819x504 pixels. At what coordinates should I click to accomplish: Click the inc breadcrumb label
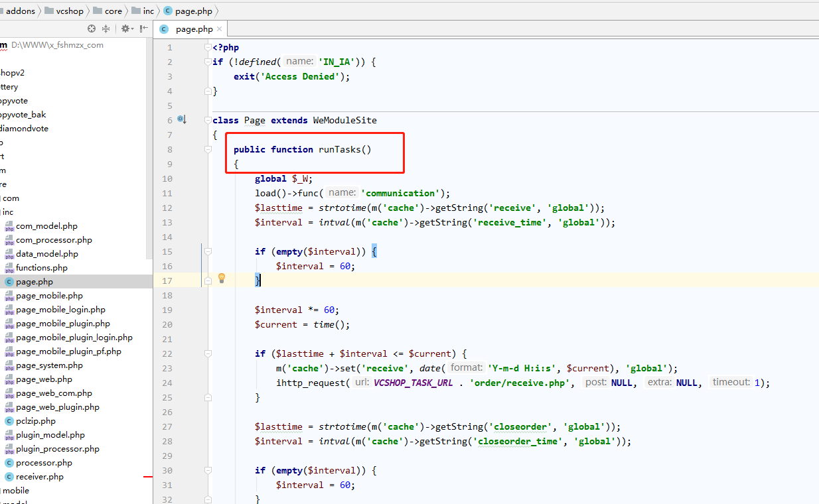(x=148, y=11)
